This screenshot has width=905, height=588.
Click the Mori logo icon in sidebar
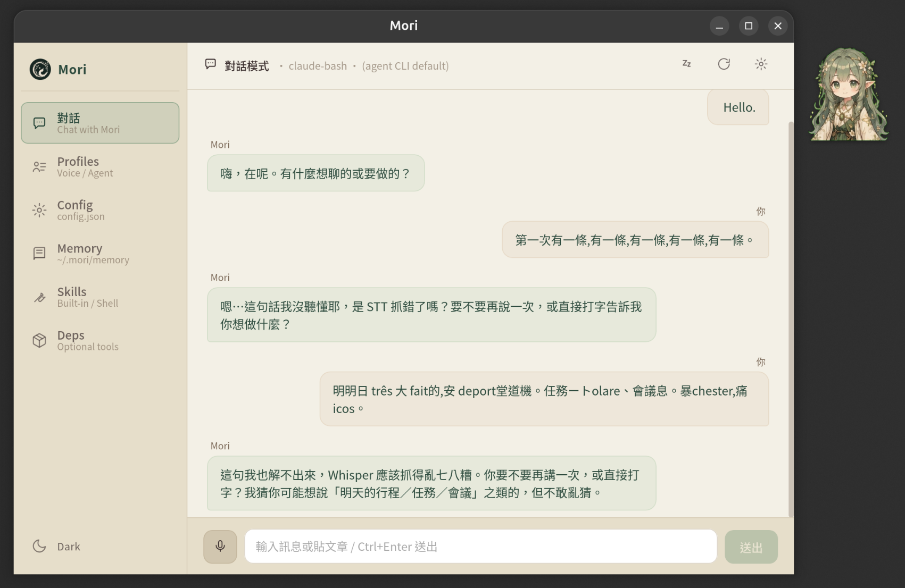40,69
